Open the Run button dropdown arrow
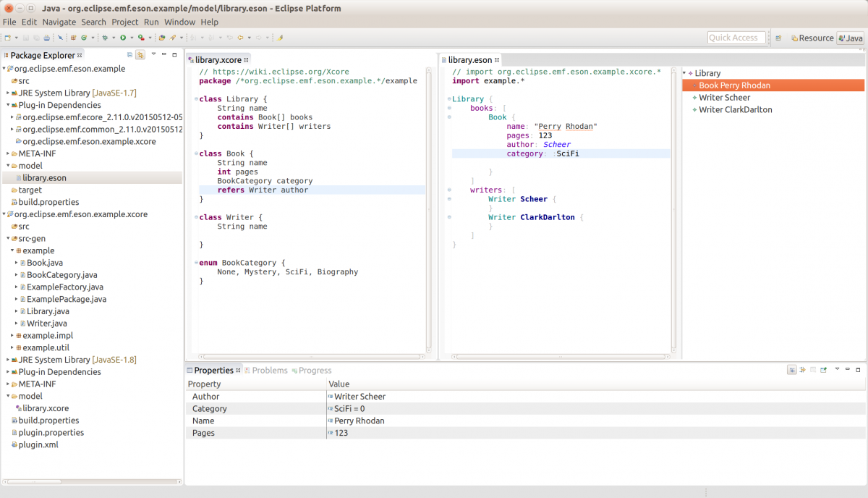This screenshot has width=868, height=498. 131,38
